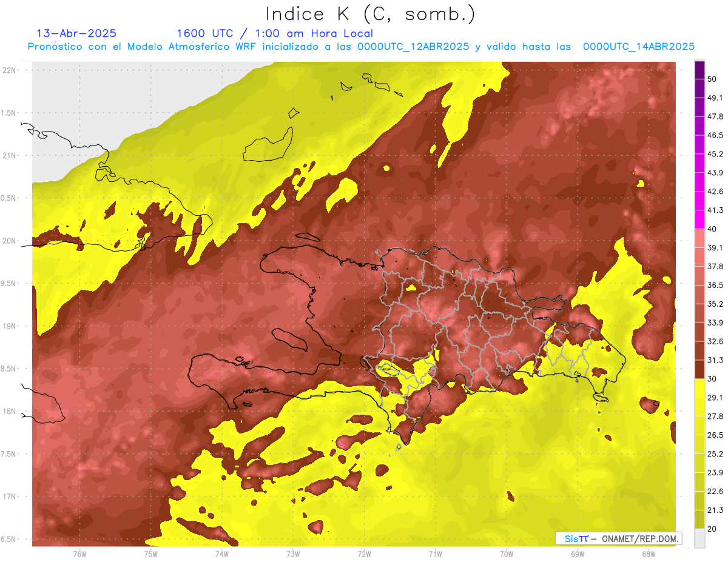Click the legend value "41.3"

715,210
